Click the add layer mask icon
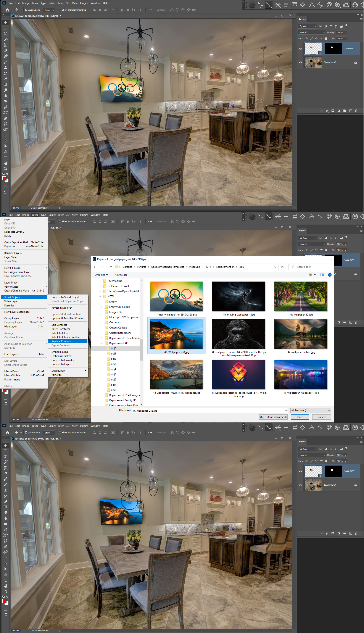Screen dimensions: 364x633 (333, 111)
